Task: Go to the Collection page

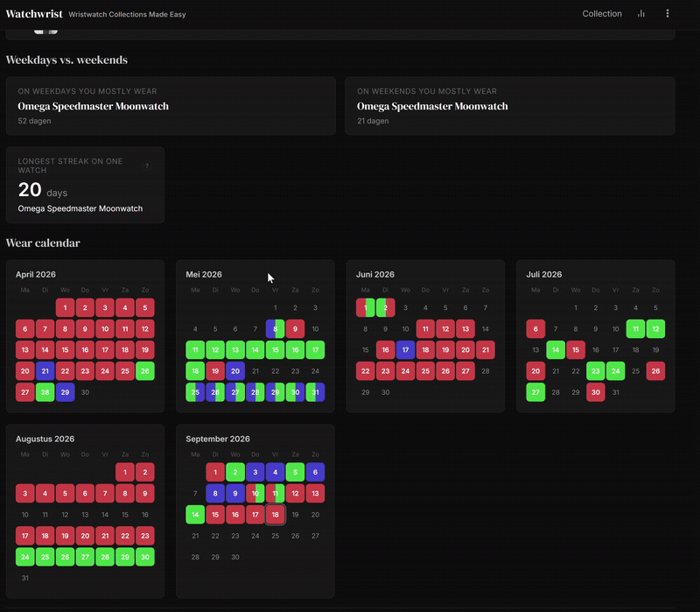Action: click(602, 14)
